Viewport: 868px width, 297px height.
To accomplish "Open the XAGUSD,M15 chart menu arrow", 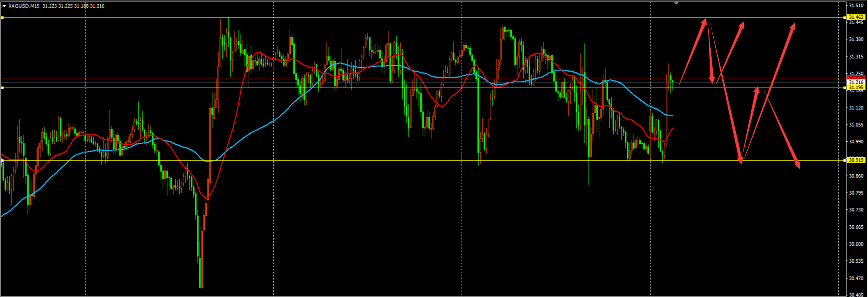I will point(4,6).
